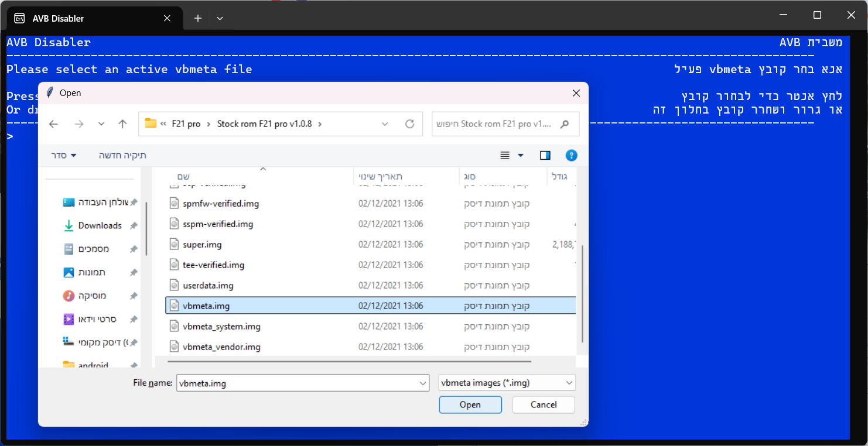This screenshot has height=446, width=868.
Task: Toggle the preview pane icon
Action: [545, 155]
